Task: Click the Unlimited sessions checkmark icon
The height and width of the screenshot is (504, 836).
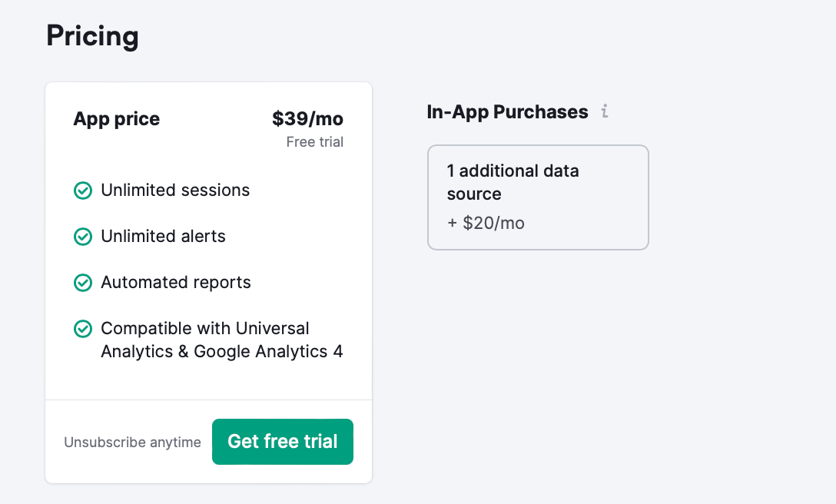Action: [83, 191]
